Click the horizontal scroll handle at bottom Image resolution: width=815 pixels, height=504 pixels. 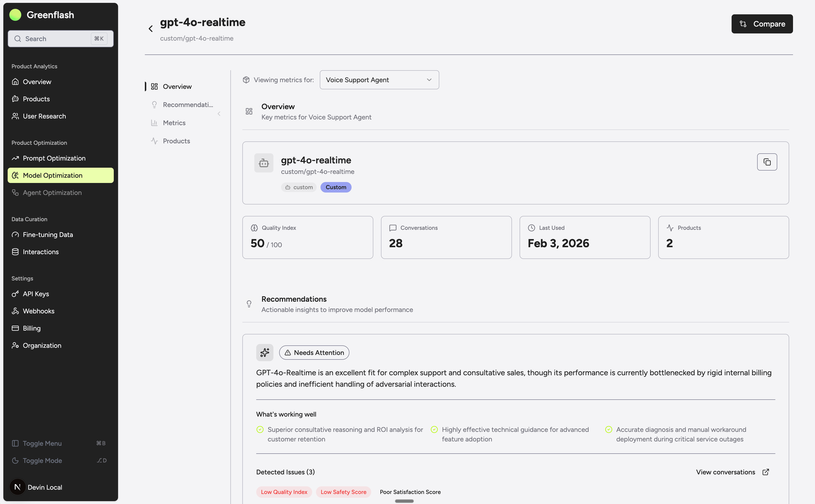404,501
